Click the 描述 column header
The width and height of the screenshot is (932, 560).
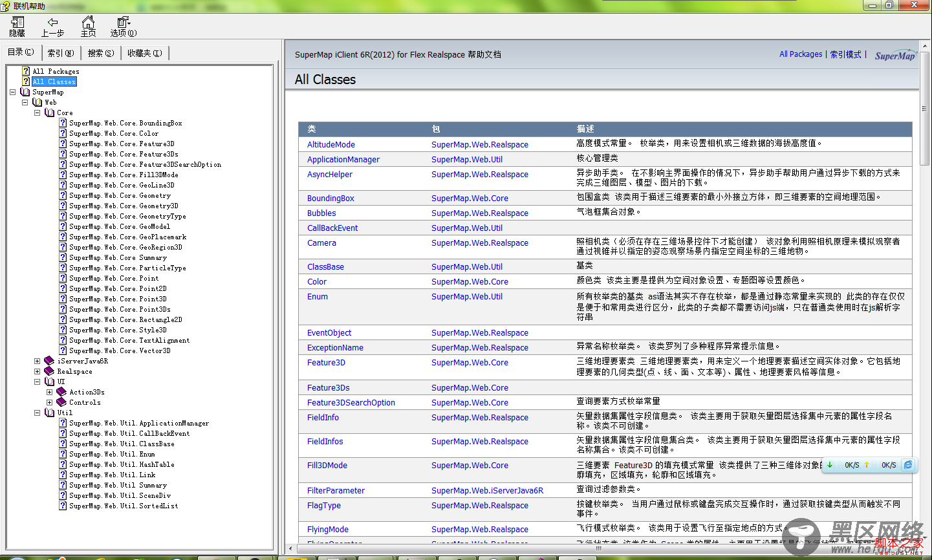click(x=585, y=129)
